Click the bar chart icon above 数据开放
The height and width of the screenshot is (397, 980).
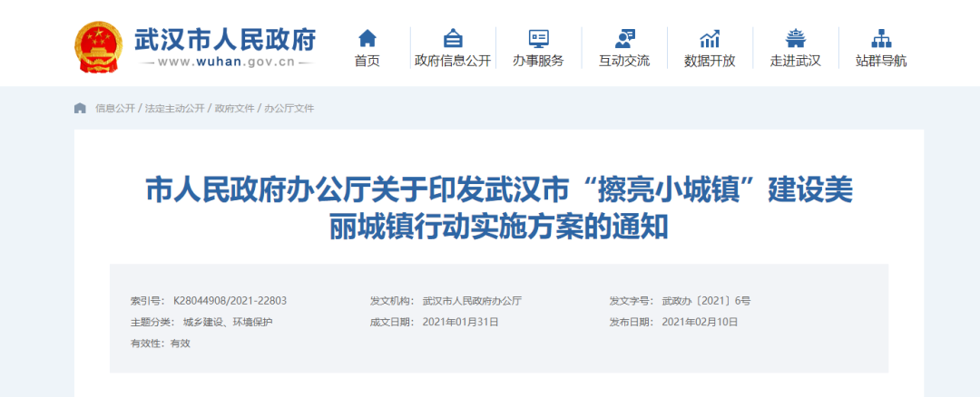(710, 38)
